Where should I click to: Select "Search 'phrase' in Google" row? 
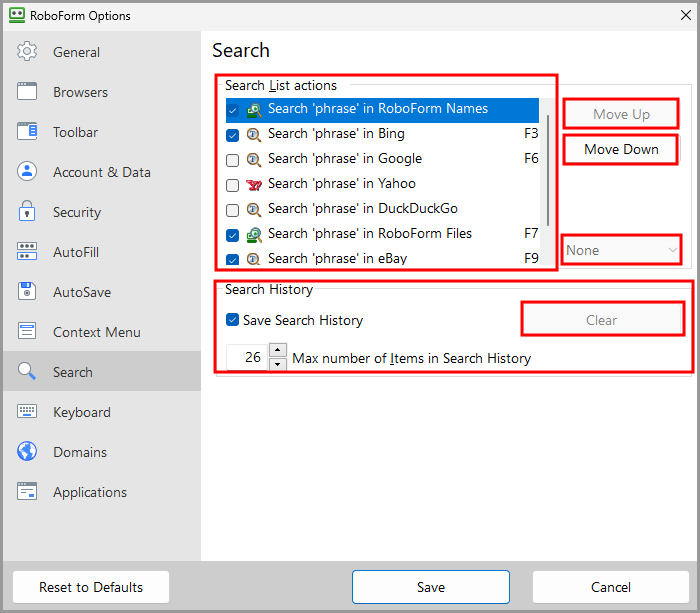point(382,159)
